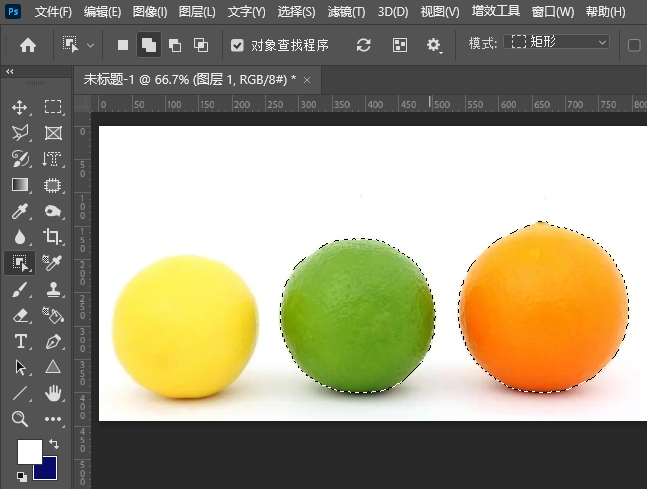The height and width of the screenshot is (489, 647).
Task: Select the Pen tool
Action: pos(53,342)
